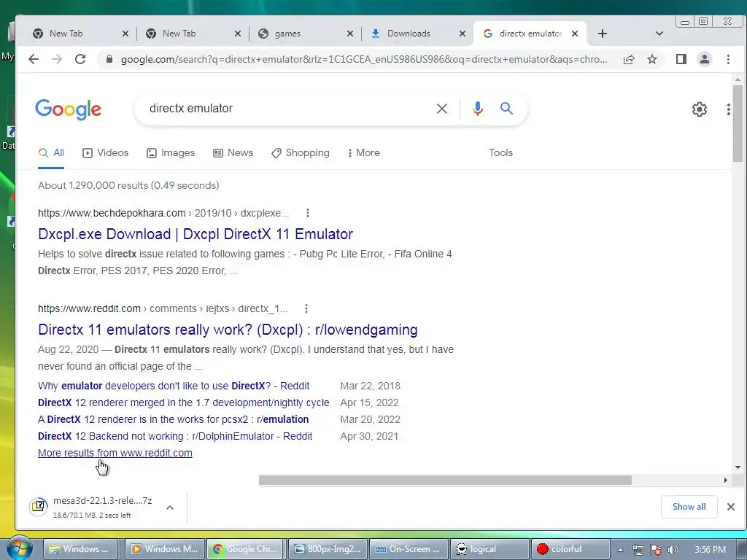Open the Windows Explorer taskbar button
Viewport: 747px width, 560px height.
pyautogui.click(x=80, y=549)
